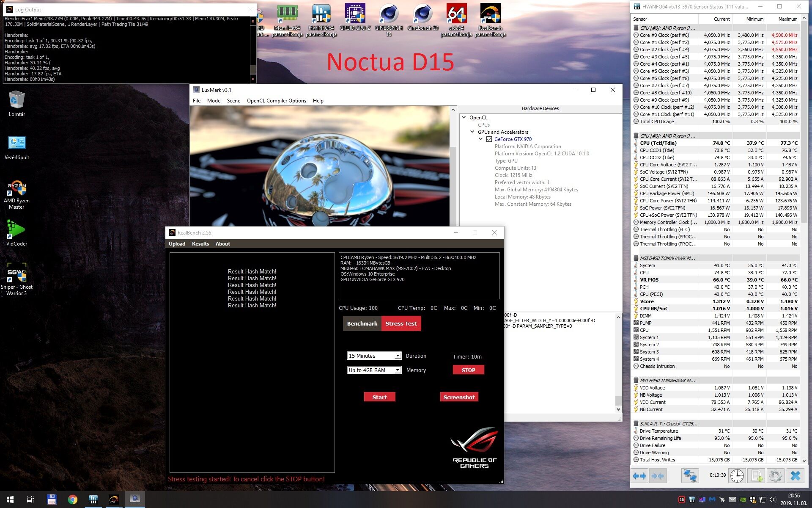Viewport: 812px width, 508px height.
Task: Select Sniper - Ghost Warrior 3 icon
Action: pyautogui.click(x=17, y=279)
